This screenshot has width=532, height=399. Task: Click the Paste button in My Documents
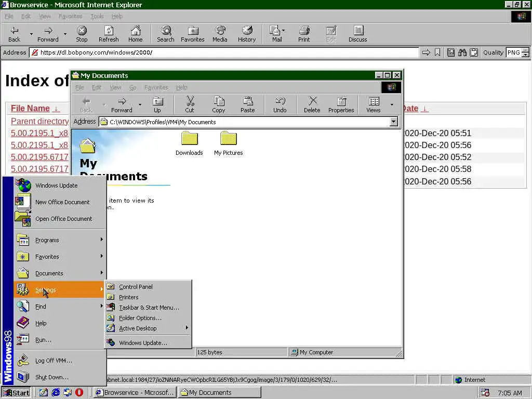tap(248, 104)
